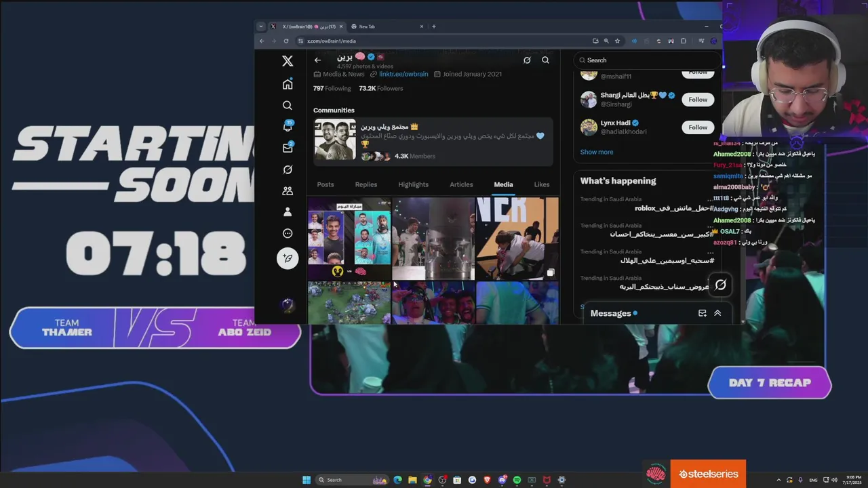This screenshot has height=488, width=868.
Task: Follow Lynx Hadi
Action: [698, 127]
